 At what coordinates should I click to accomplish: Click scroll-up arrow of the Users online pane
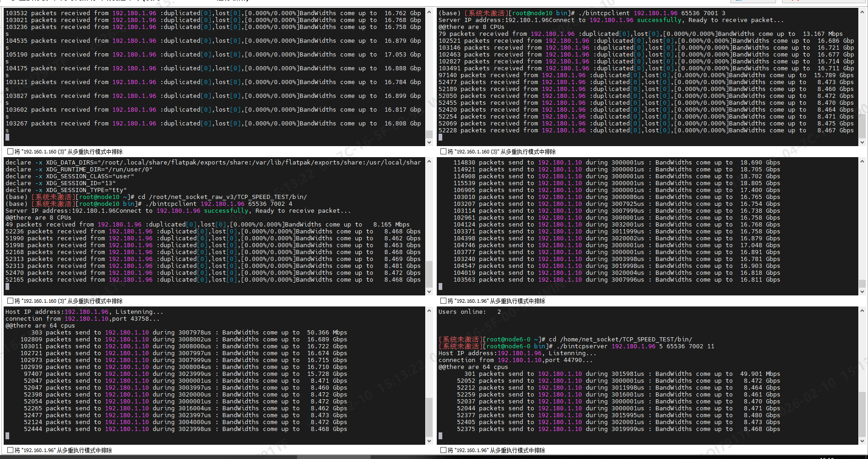(x=862, y=311)
